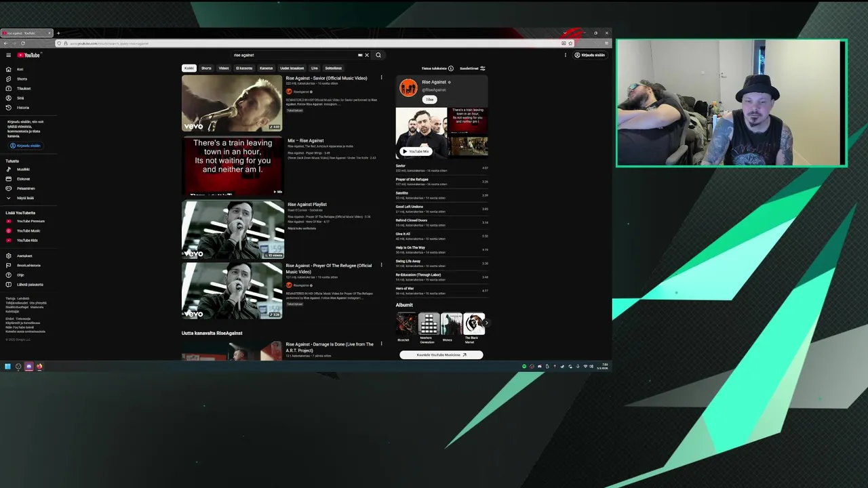The image size is (868, 488).
Task: Select the Shorts filter chip
Action: 206,68
